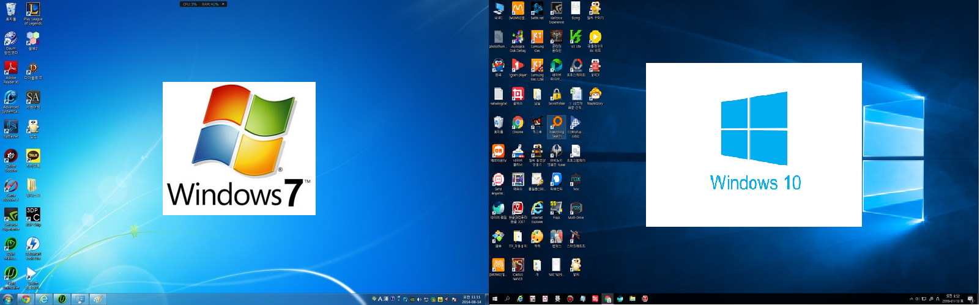
Task: Open SecretFolder padlock icon
Action: click(557, 97)
